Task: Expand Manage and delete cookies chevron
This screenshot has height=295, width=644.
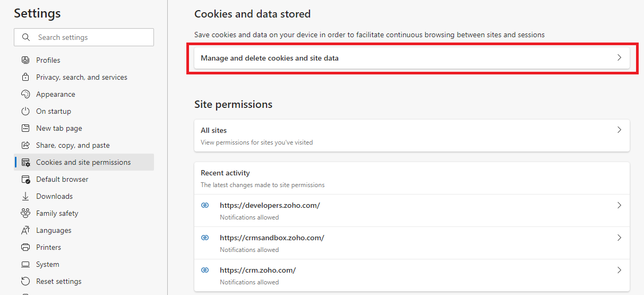Action: (x=619, y=57)
